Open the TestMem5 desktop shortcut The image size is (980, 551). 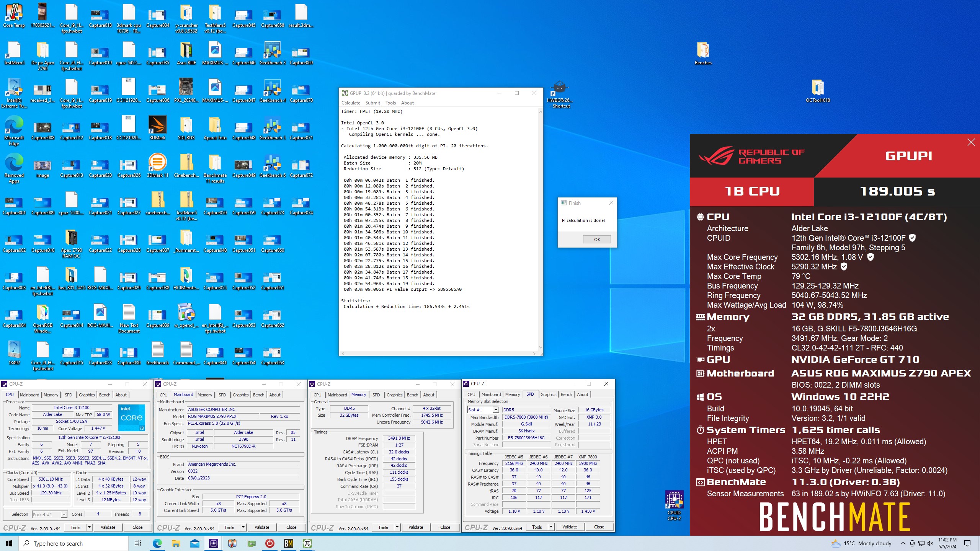14,54
